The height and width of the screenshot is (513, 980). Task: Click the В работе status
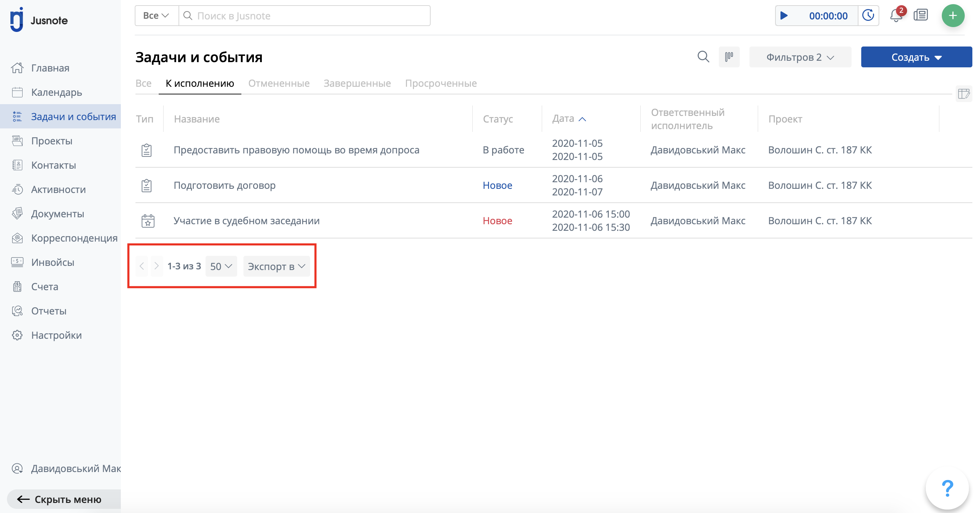tap(503, 150)
